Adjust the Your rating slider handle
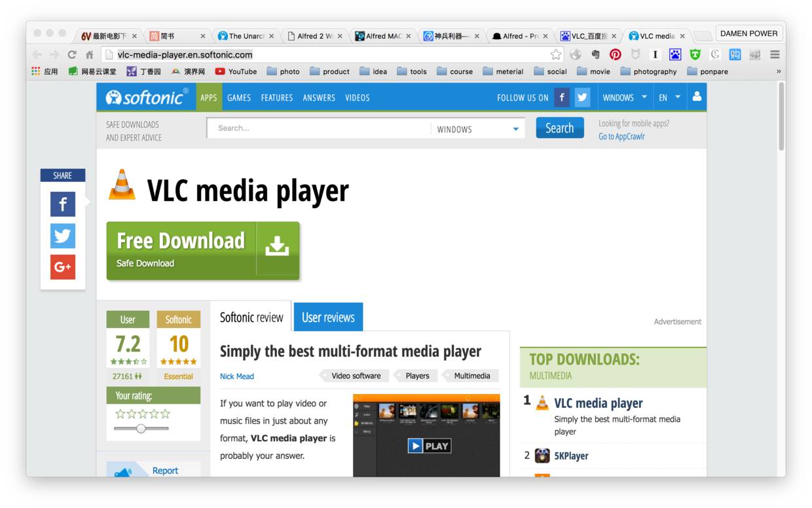 141,429
